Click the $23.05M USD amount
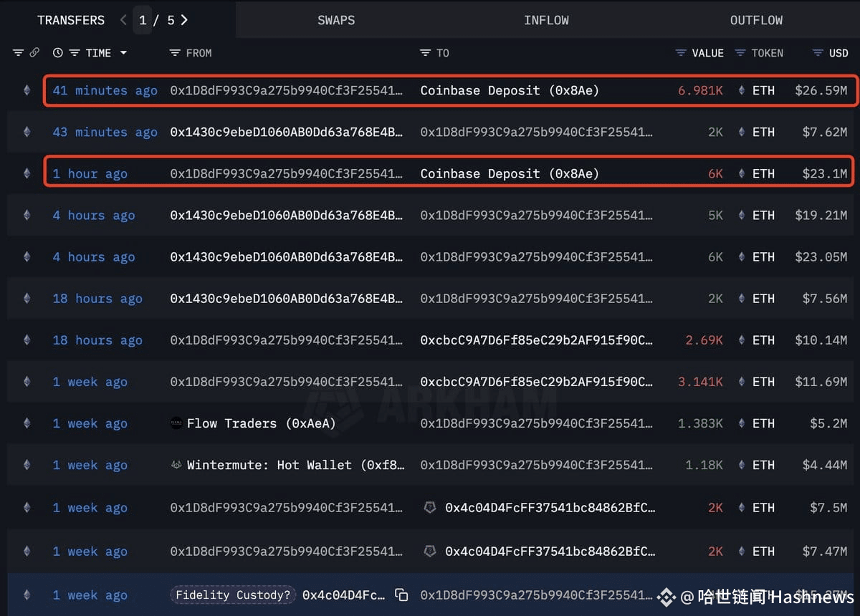Viewport: 860px width, 616px height. (x=821, y=256)
